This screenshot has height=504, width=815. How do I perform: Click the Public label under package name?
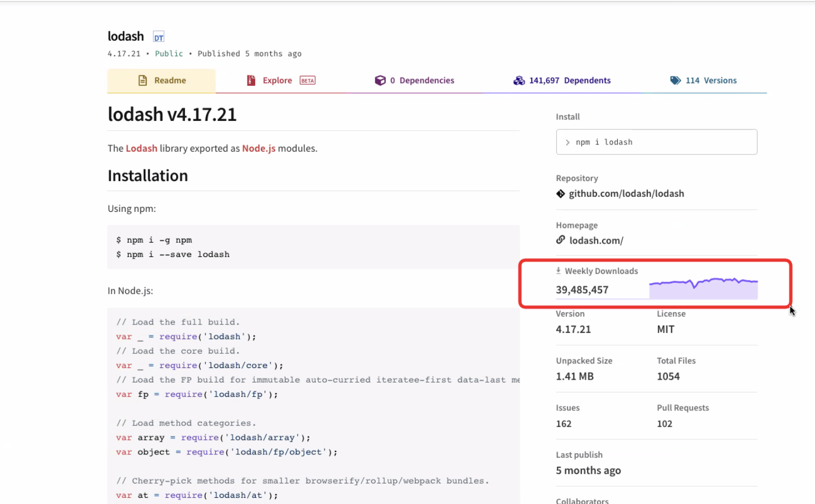coord(169,54)
